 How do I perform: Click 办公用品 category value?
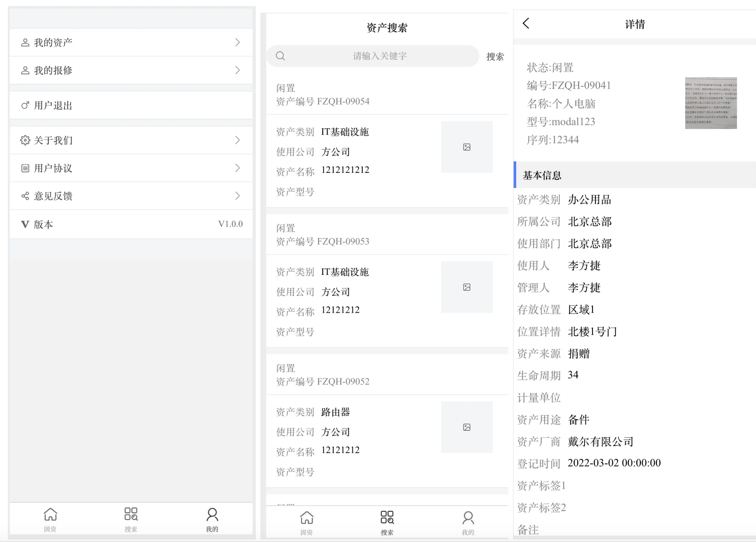pos(590,200)
